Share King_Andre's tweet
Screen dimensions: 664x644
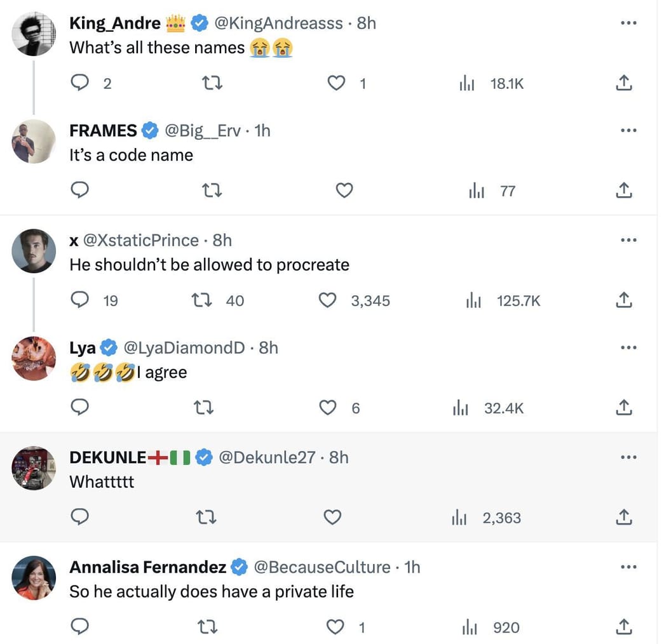(x=623, y=83)
